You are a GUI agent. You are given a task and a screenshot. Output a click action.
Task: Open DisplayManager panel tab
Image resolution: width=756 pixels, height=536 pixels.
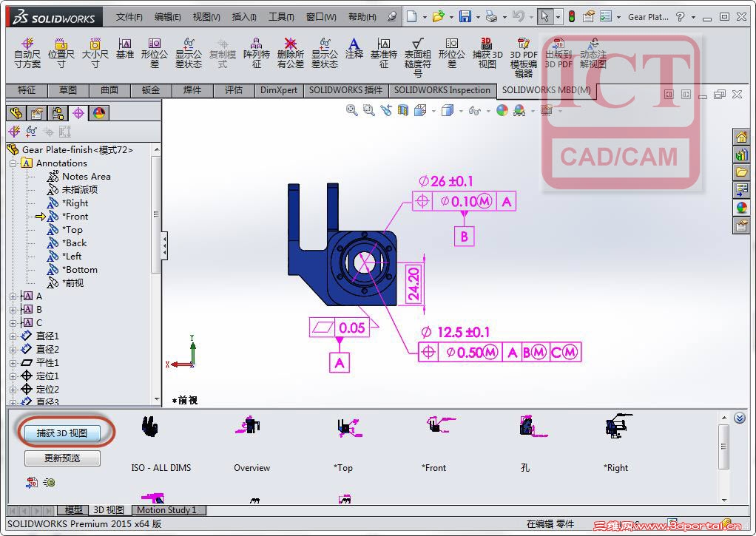(x=99, y=113)
